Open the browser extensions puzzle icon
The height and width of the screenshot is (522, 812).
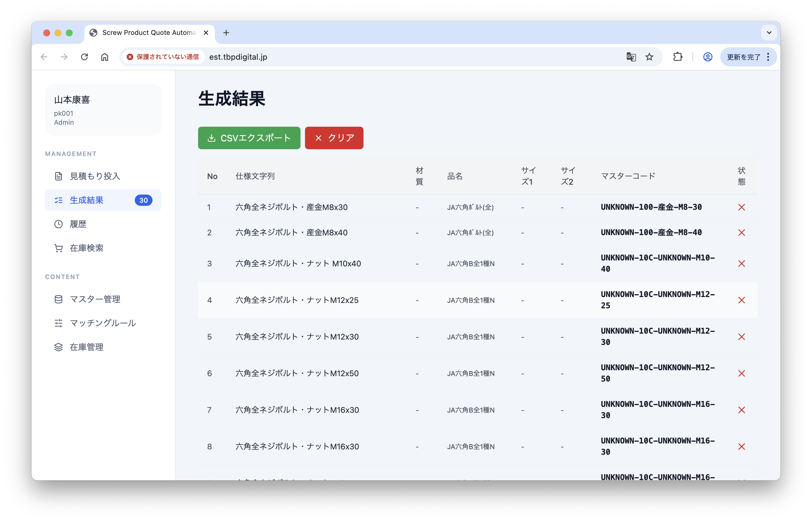pos(678,57)
